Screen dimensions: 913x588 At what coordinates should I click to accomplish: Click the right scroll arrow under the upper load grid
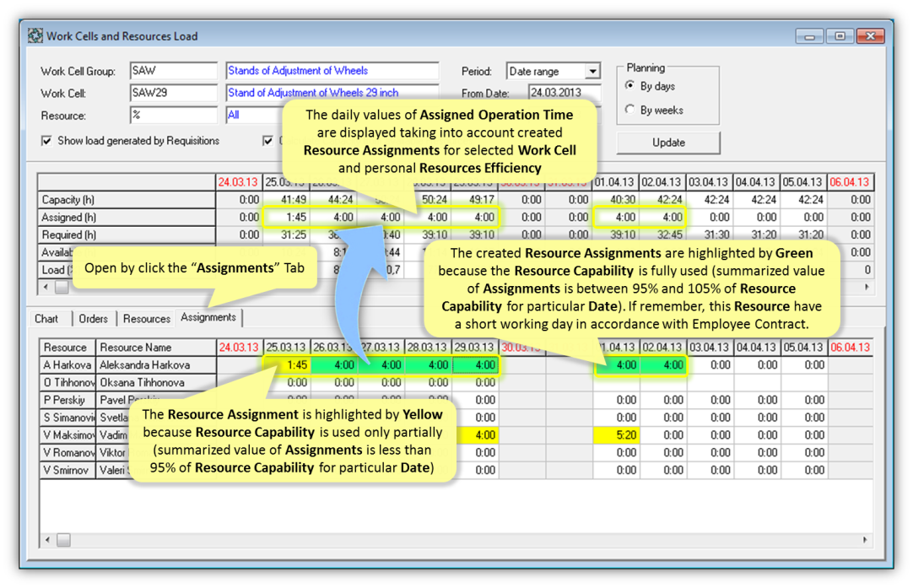867,287
